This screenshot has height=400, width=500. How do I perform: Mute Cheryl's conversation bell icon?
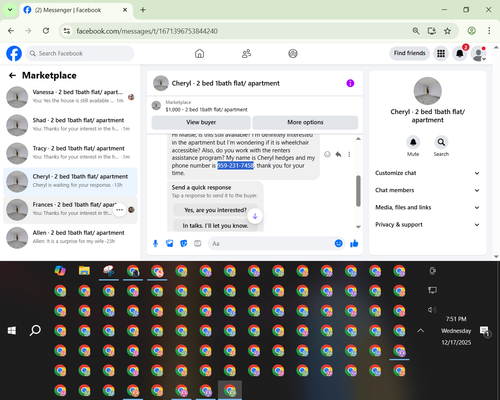click(413, 142)
